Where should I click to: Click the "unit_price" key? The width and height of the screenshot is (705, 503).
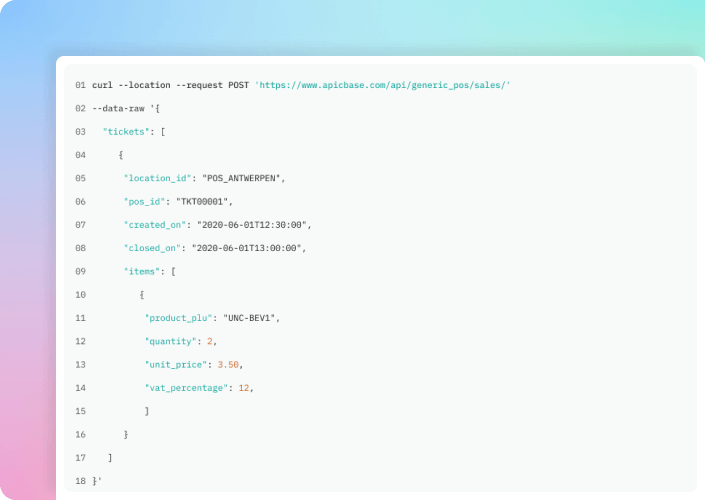tap(176, 365)
